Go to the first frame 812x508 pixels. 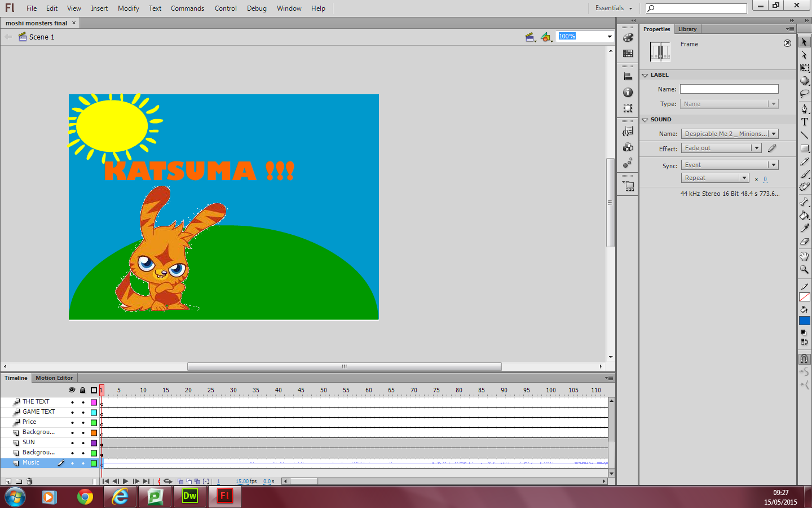105,481
